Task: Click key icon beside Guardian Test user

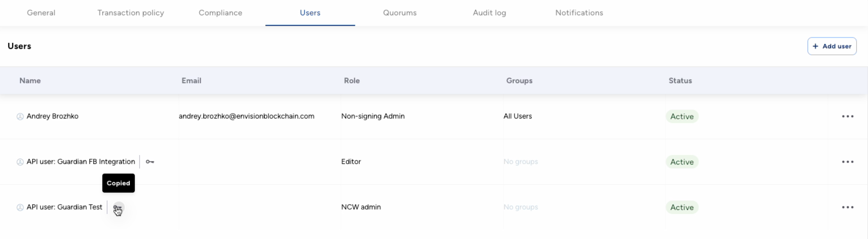Action: click(118, 207)
